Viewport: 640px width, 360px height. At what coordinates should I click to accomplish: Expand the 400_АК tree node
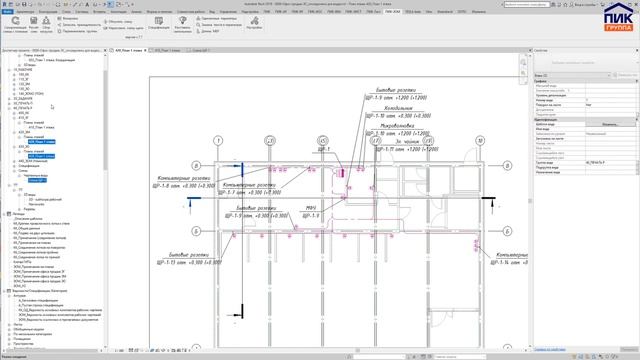(x=14, y=113)
